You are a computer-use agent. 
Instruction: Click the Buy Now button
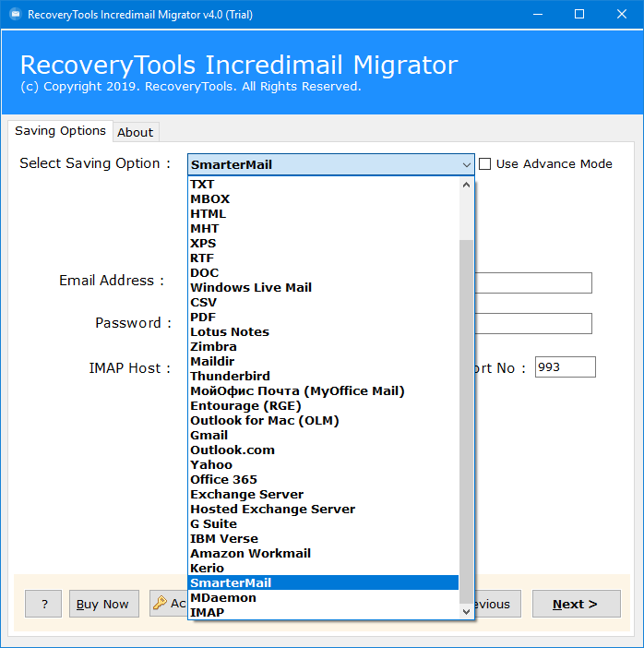103,604
